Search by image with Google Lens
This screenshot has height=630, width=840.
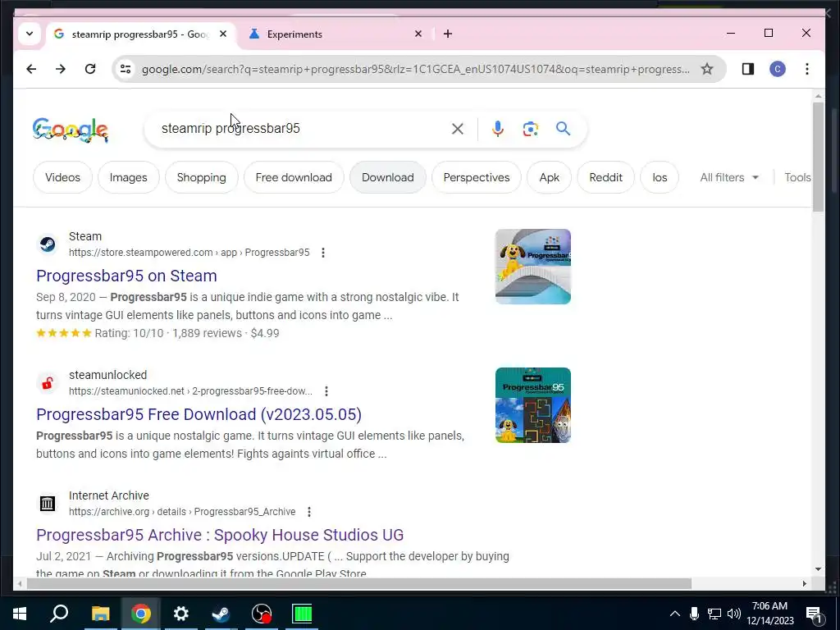531,129
